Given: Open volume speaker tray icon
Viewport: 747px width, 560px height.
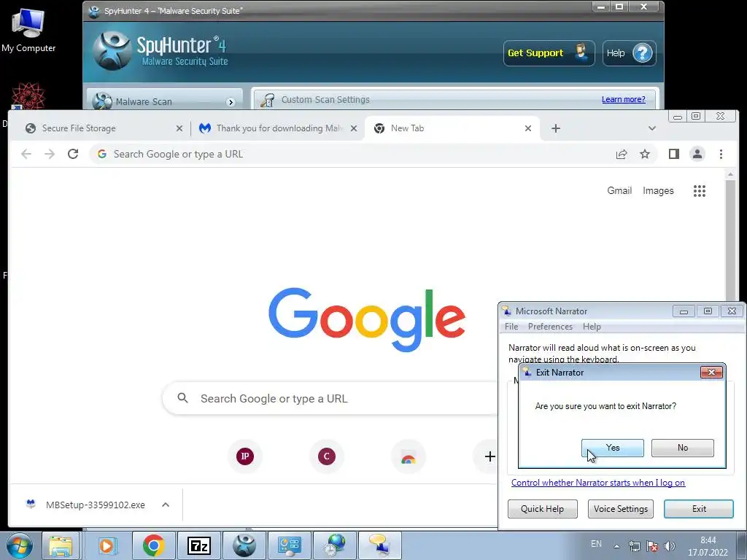Looking at the screenshot, I should (670, 546).
